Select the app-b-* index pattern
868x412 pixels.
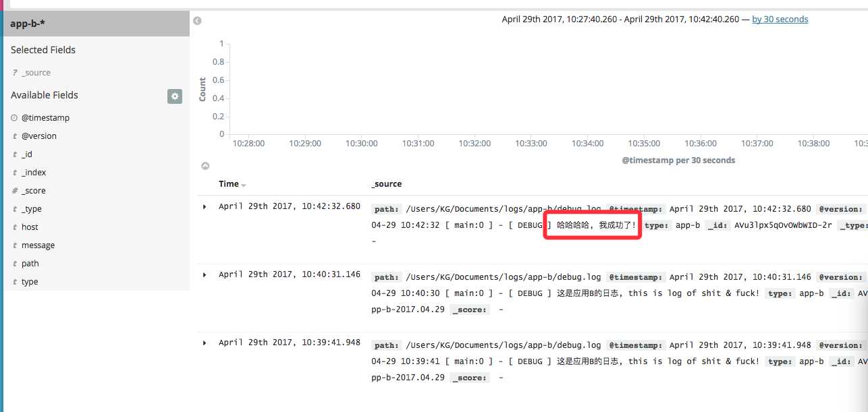[28, 24]
